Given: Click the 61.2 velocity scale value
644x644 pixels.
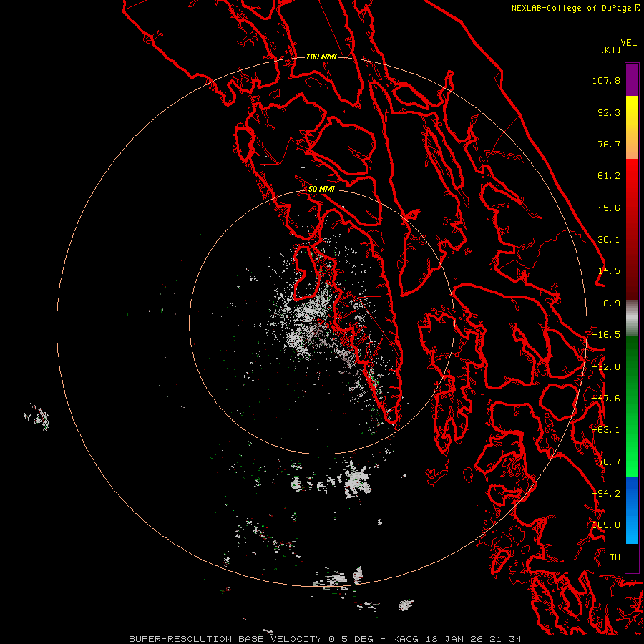Looking at the screenshot, I should pos(609,176).
